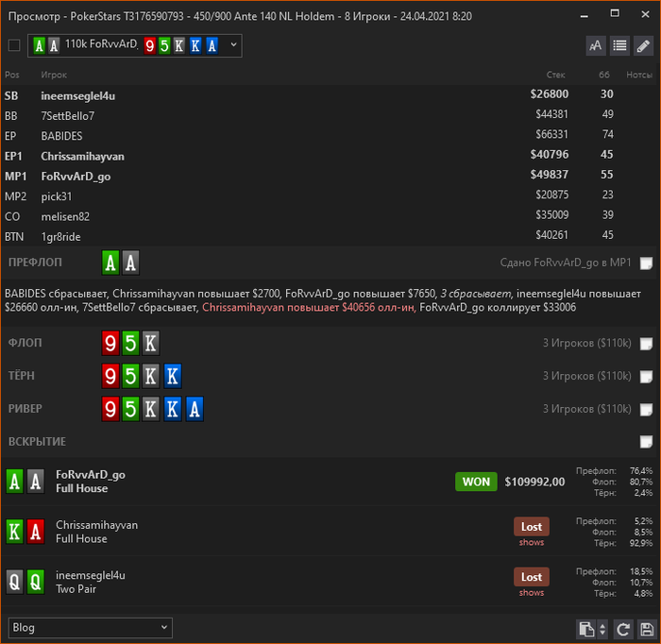Open the note icon on РИВЕР row

(x=646, y=409)
